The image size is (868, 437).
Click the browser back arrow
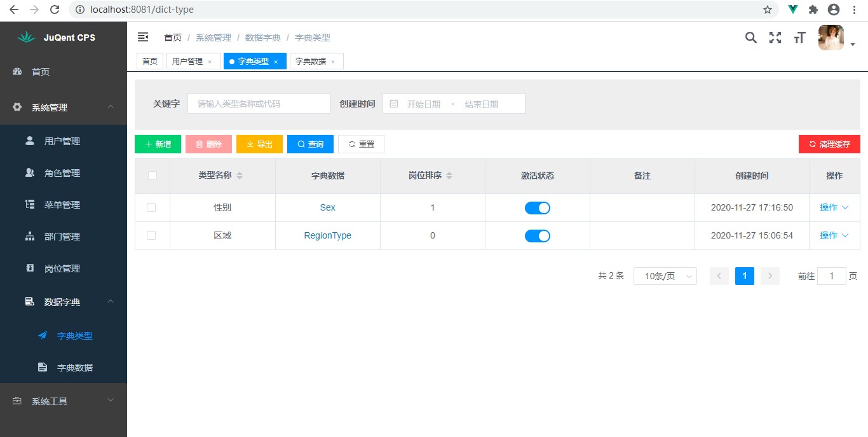point(13,10)
